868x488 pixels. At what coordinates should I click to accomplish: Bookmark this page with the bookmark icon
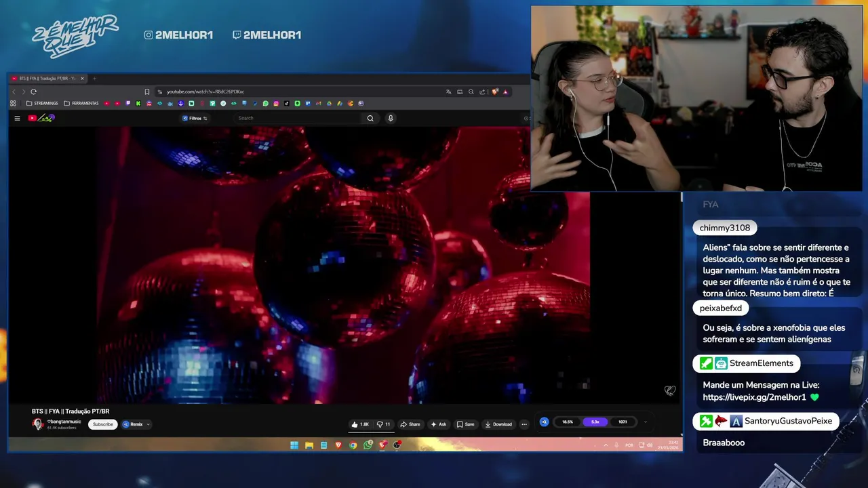(x=146, y=91)
